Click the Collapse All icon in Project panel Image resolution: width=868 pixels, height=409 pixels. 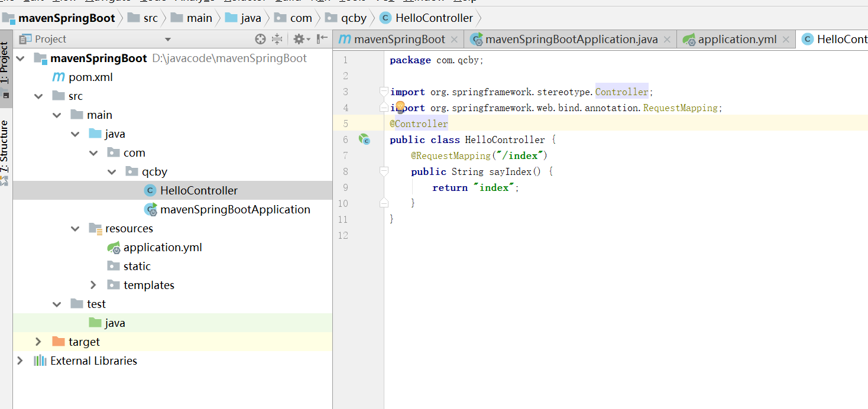pyautogui.click(x=277, y=39)
